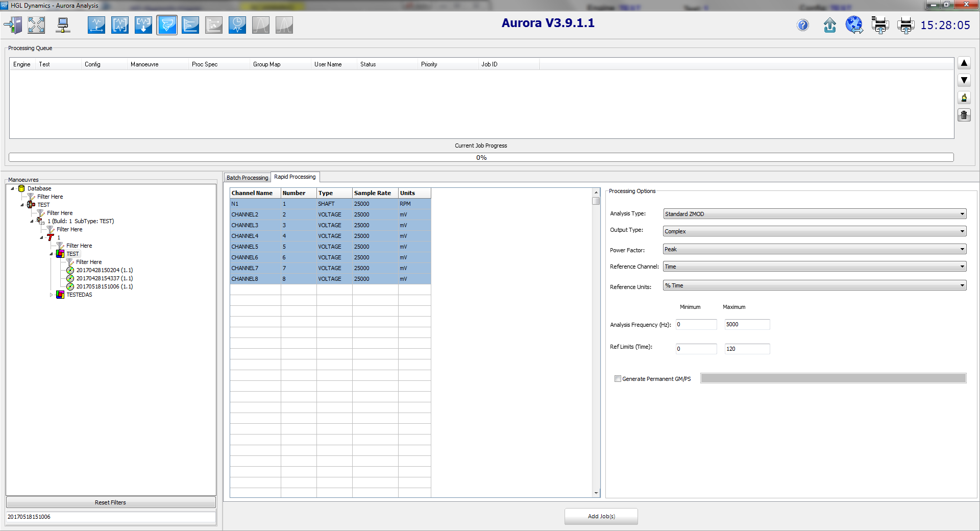980x531 pixels.
Task: Move queued job up with arrow button
Action: [964, 63]
